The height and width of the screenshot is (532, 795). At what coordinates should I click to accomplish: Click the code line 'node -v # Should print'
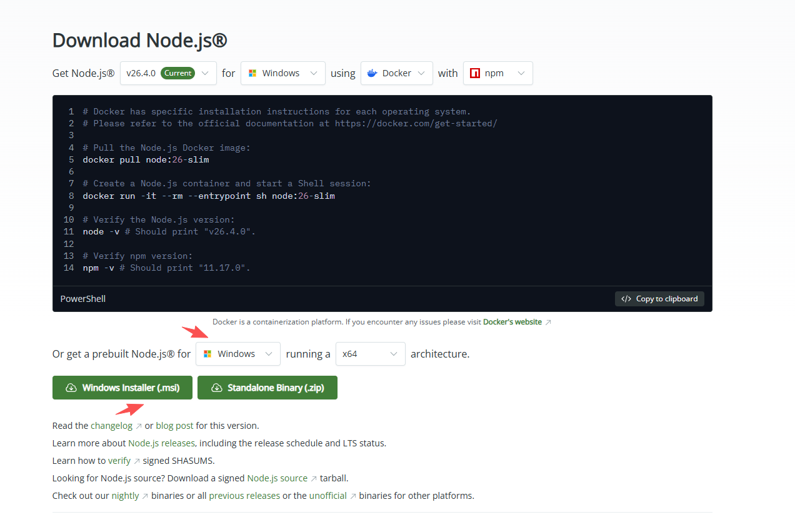(x=169, y=231)
